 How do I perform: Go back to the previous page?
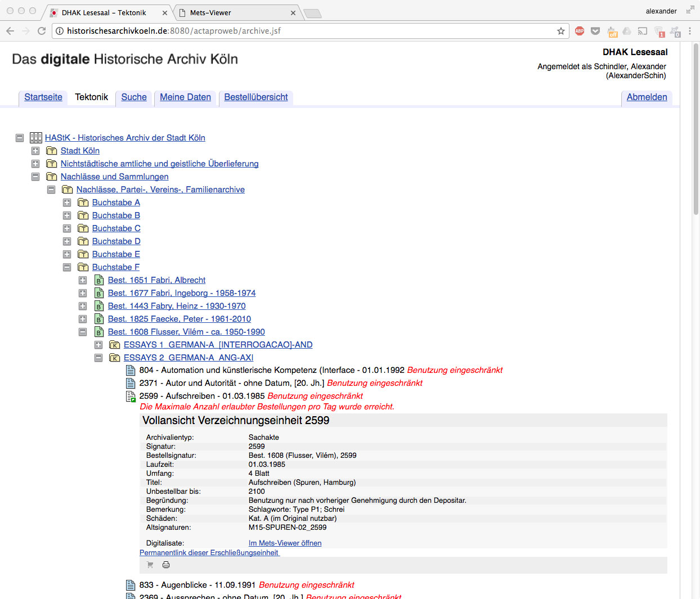point(10,31)
